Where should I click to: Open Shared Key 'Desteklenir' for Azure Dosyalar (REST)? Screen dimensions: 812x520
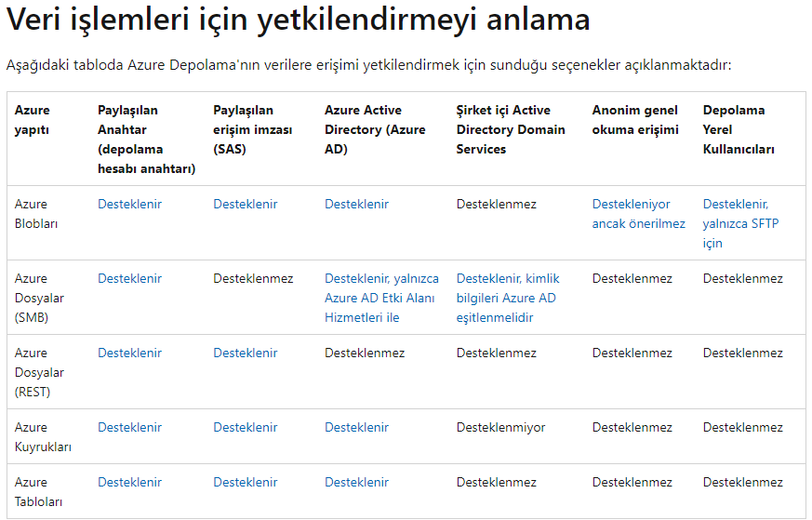tap(129, 353)
